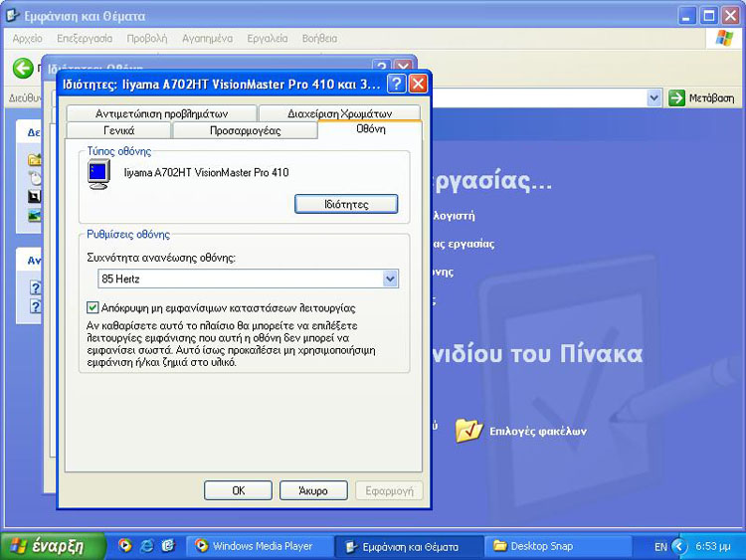The height and width of the screenshot is (560, 746).
Task: Click the green Back arrow in the Control Panel window
Action: (23, 69)
